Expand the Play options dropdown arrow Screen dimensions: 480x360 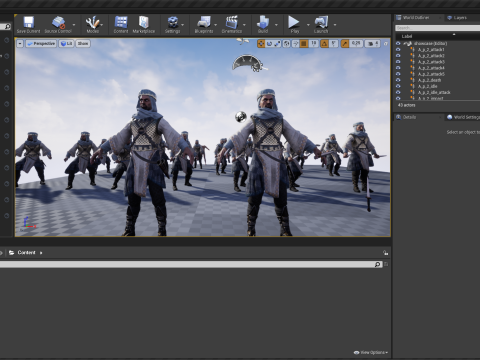(x=308, y=25)
